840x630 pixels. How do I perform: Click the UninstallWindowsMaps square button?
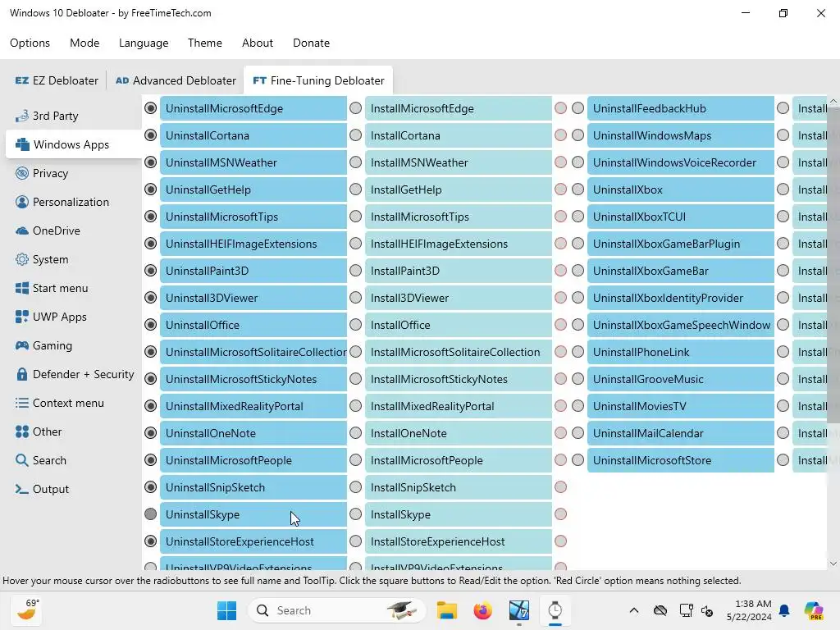coord(681,135)
